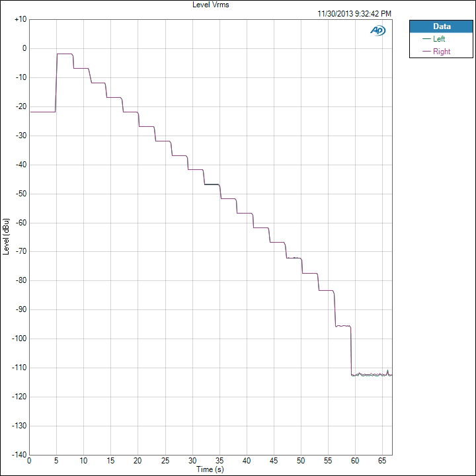Click the Time (s) axis label

(212, 469)
